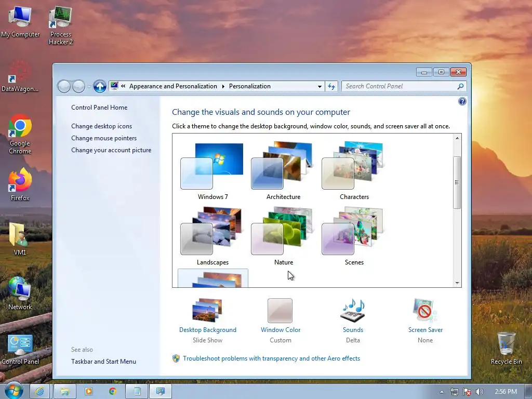Choose the Characters theme
The image size is (532, 399).
pos(353,171)
